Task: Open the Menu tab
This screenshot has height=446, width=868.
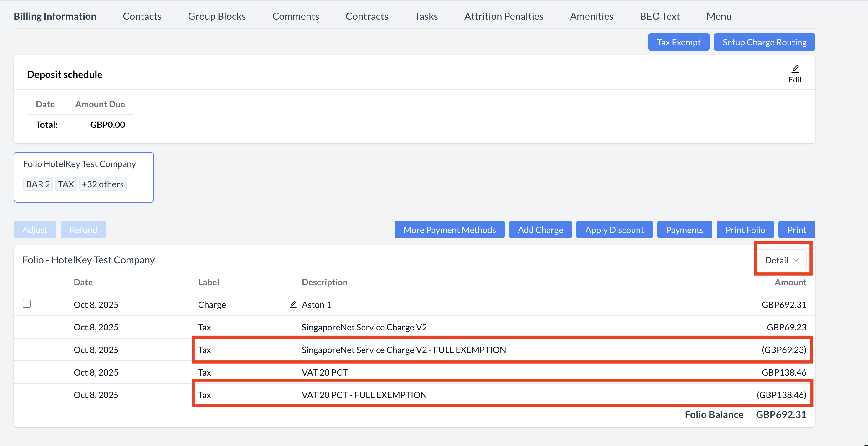Action: click(718, 16)
